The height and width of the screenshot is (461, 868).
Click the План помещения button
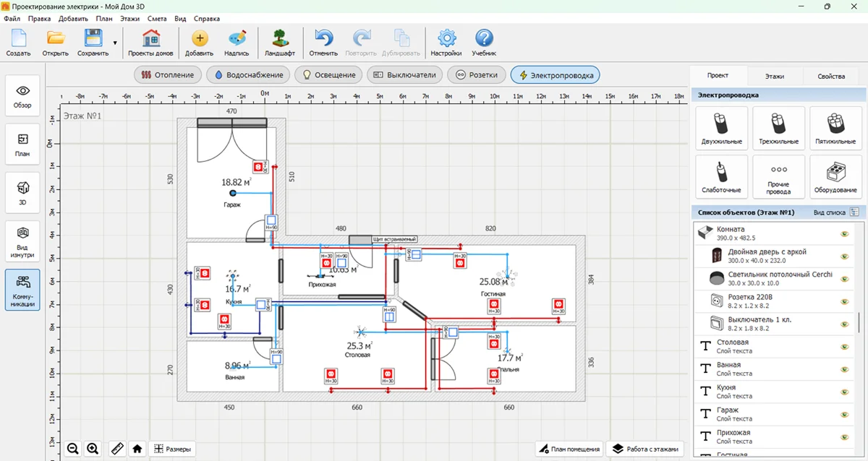pos(568,449)
